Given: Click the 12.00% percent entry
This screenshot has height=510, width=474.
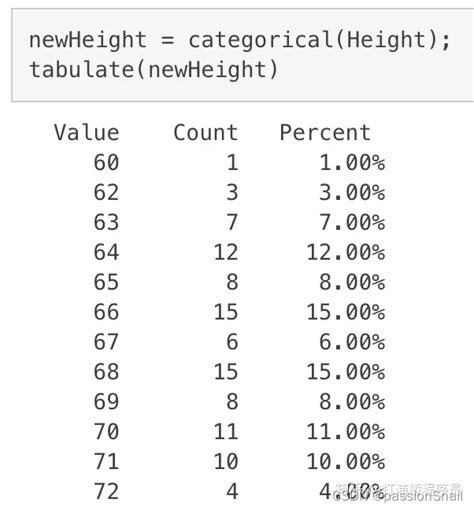Looking at the screenshot, I should pos(346,252).
